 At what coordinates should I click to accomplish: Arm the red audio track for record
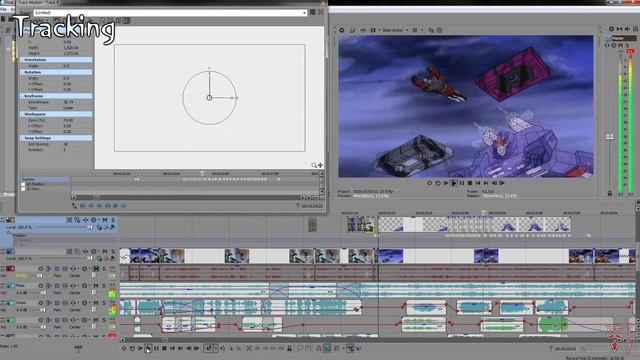point(40,269)
